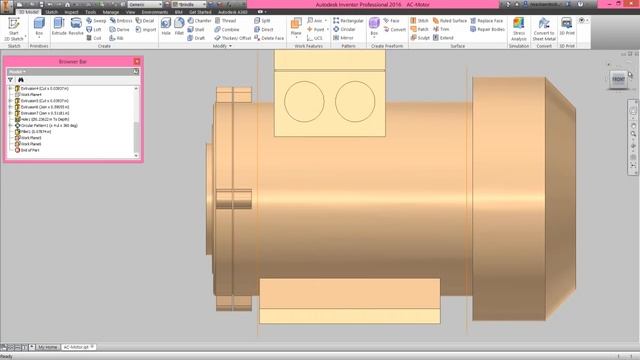Click the ViewCube FRONT face
Viewport: 640px width, 360px height.
[618, 79]
